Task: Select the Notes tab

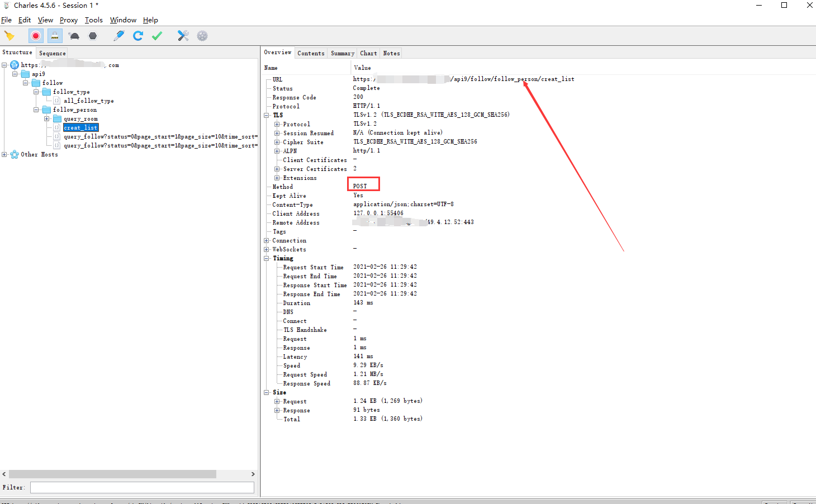Action: [x=391, y=53]
